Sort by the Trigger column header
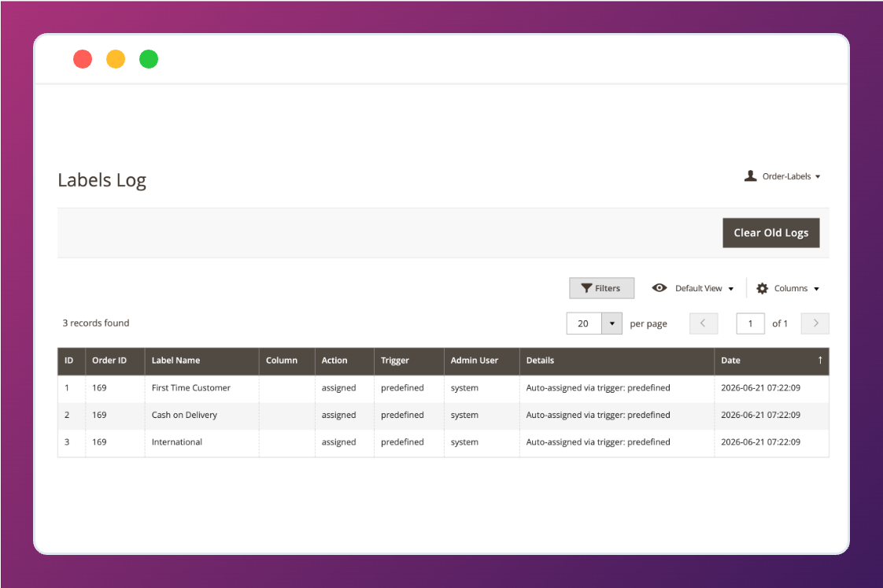The height and width of the screenshot is (588, 883). coord(408,361)
